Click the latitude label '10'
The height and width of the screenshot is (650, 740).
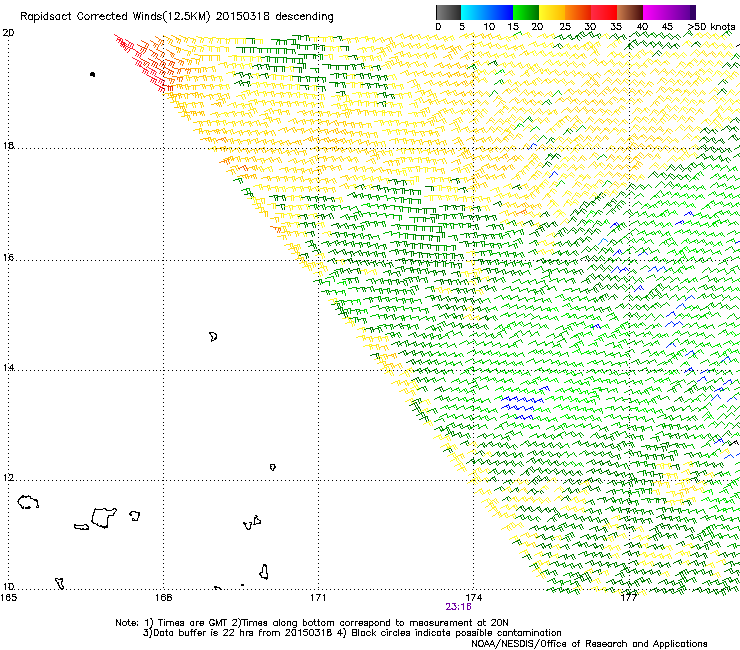click(x=8, y=586)
